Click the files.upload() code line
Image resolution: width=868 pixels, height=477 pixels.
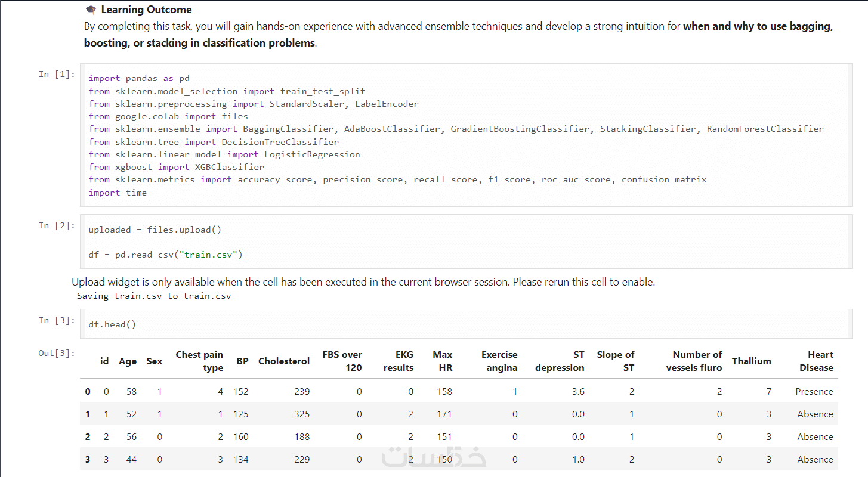[155, 230]
